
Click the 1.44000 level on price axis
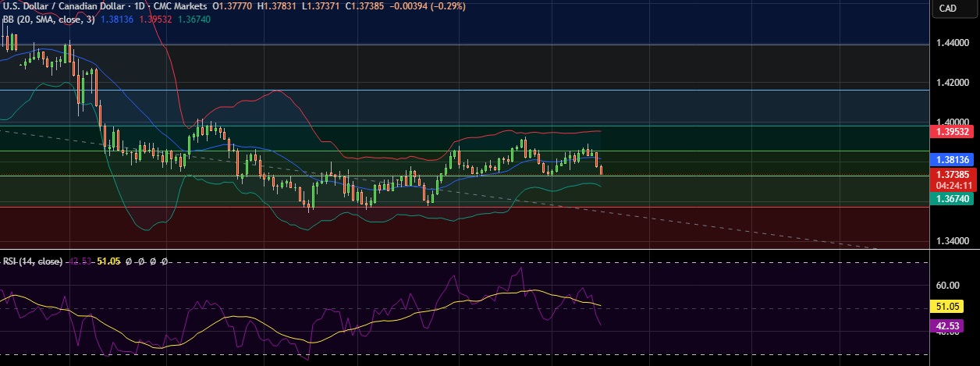pos(953,44)
